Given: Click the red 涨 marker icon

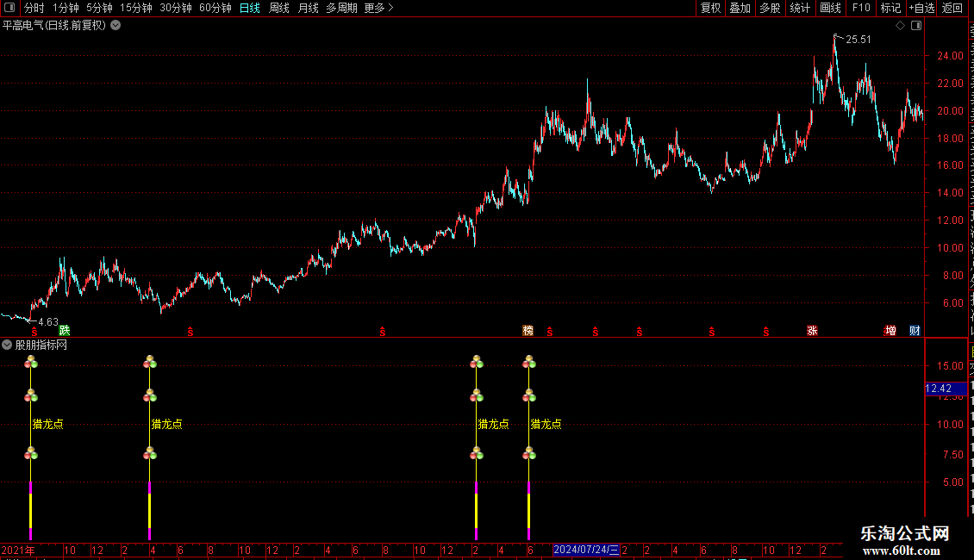Looking at the screenshot, I should point(812,330).
